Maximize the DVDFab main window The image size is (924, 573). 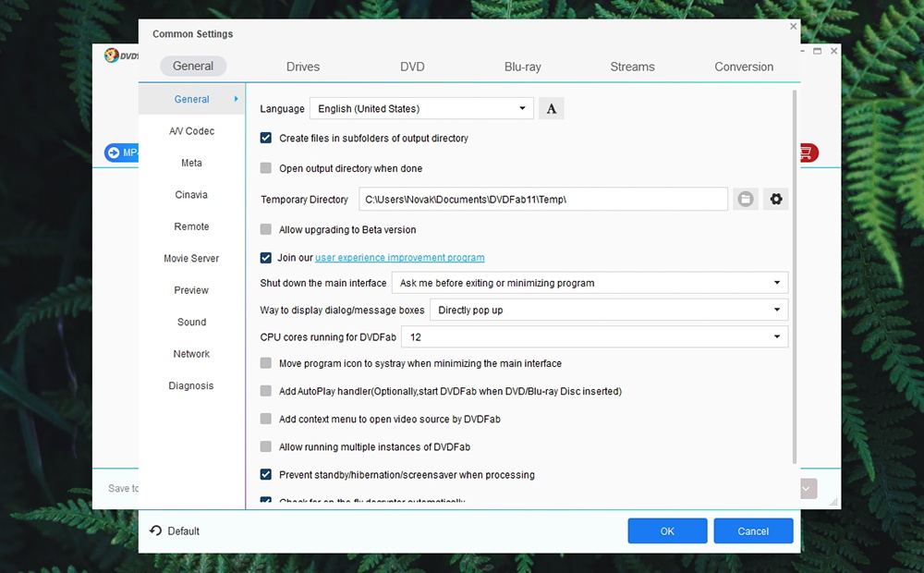click(818, 51)
